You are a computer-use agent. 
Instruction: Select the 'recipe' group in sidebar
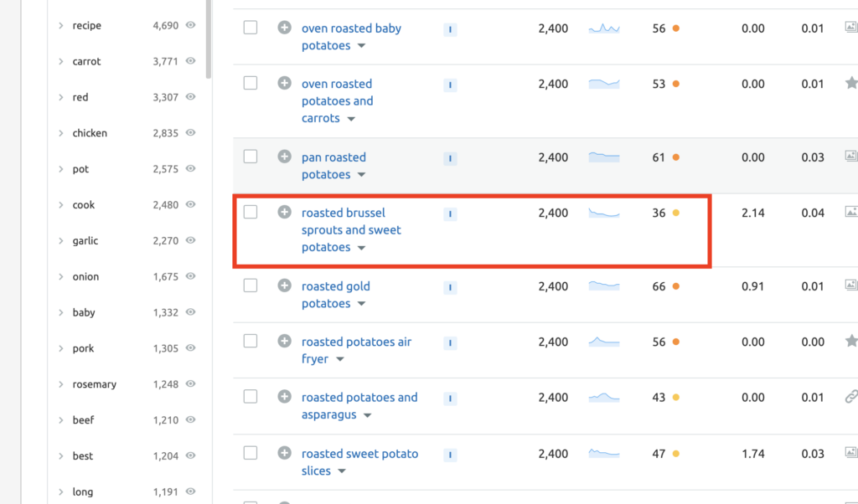(86, 26)
